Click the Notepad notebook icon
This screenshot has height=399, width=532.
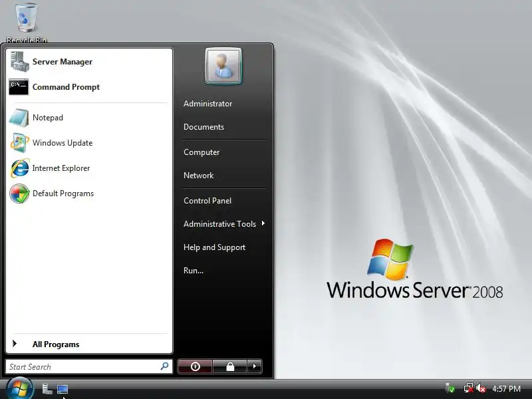click(19, 118)
